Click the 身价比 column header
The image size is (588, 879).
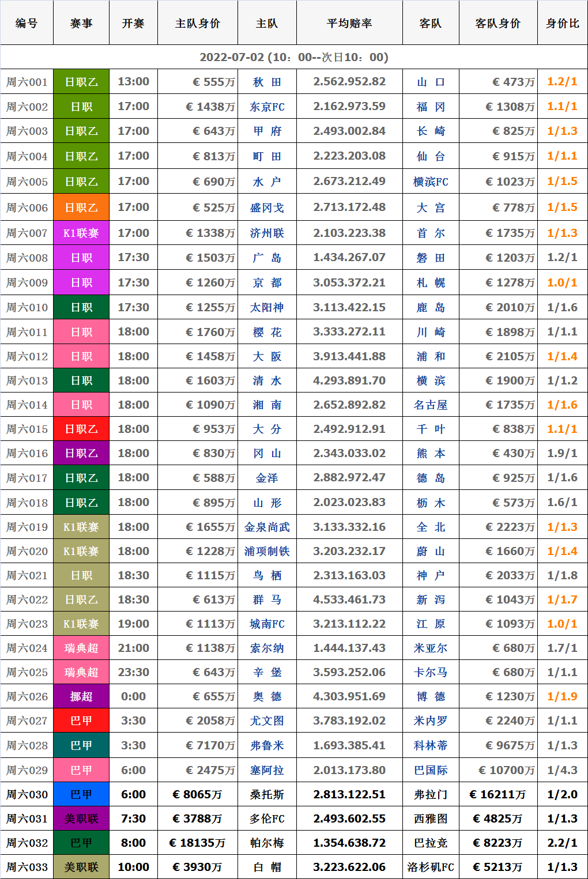562,23
